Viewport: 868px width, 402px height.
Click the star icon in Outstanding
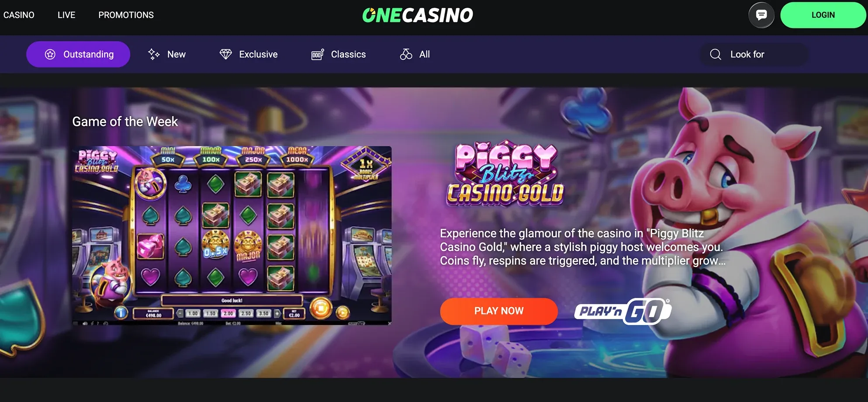50,54
